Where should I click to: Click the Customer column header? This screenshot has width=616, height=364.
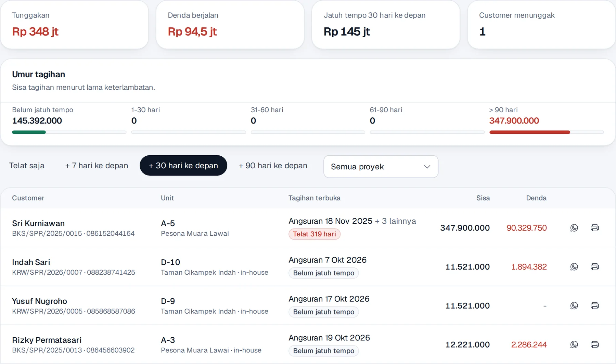point(28,198)
